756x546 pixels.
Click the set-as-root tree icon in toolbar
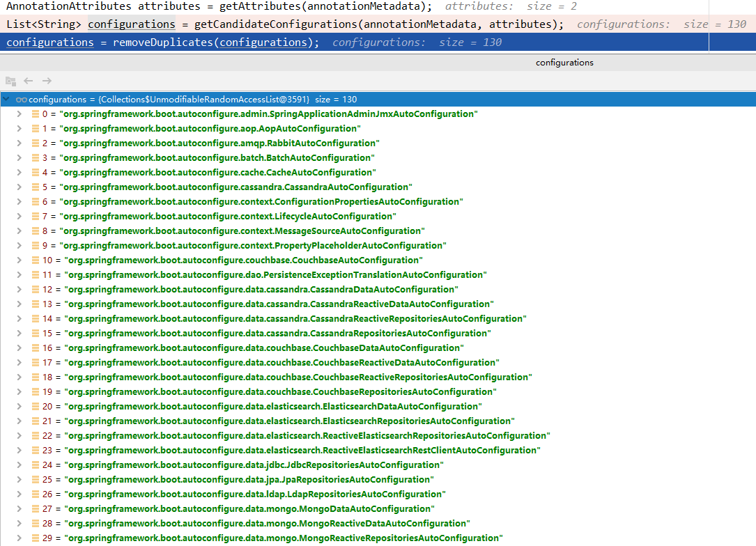coord(10,81)
